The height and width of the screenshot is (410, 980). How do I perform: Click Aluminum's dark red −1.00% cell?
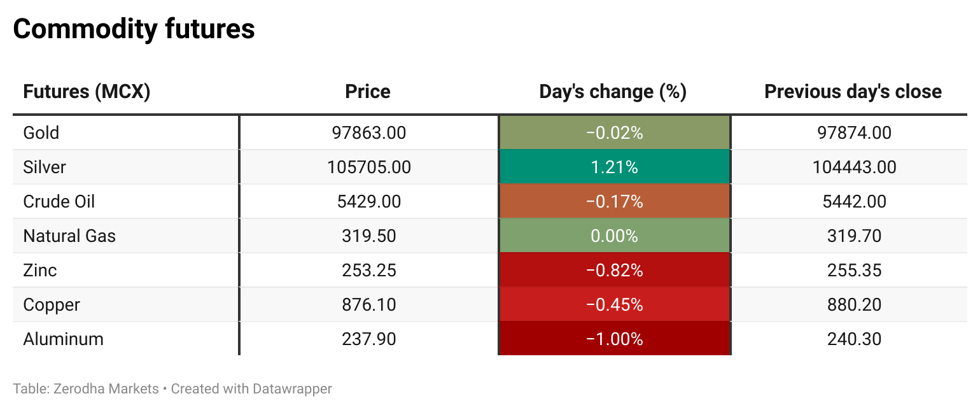[x=614, y=339]
